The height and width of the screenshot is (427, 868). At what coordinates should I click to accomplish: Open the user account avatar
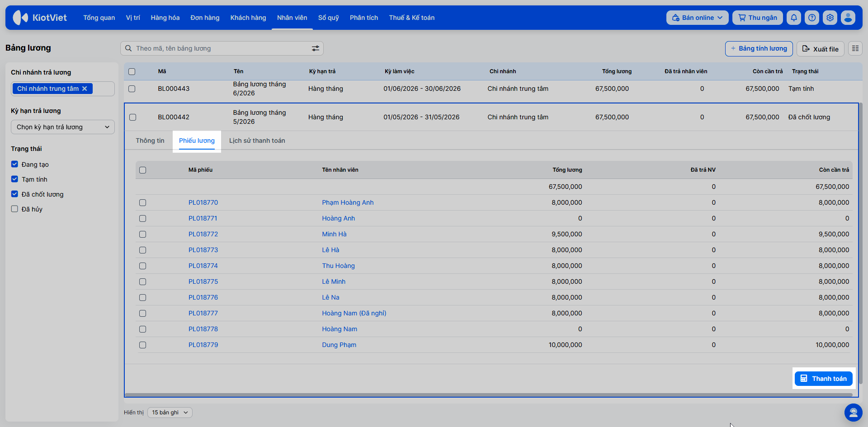coord(848,18)
